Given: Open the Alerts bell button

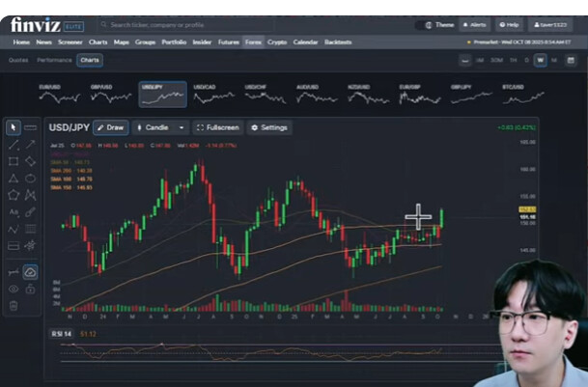Looking at the screenshot, I should 475,25.
